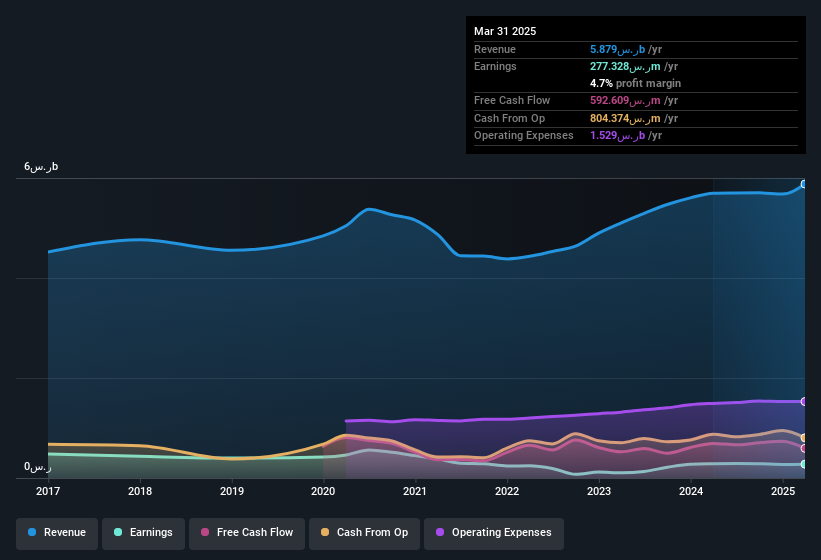This screenshot has height=560, width=821.
Task: Toggle the Revenue legend series
Action: (57, 533)
